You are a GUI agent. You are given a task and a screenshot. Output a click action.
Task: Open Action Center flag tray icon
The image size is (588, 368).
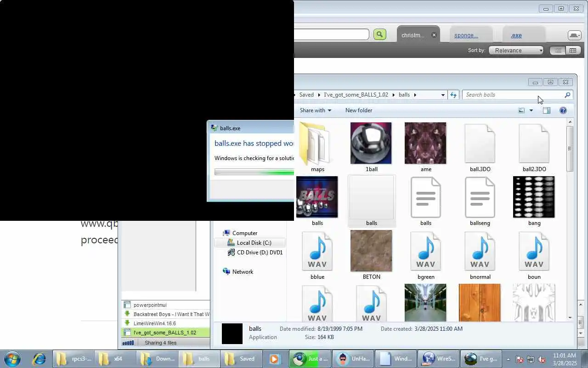tap(520, 359)
